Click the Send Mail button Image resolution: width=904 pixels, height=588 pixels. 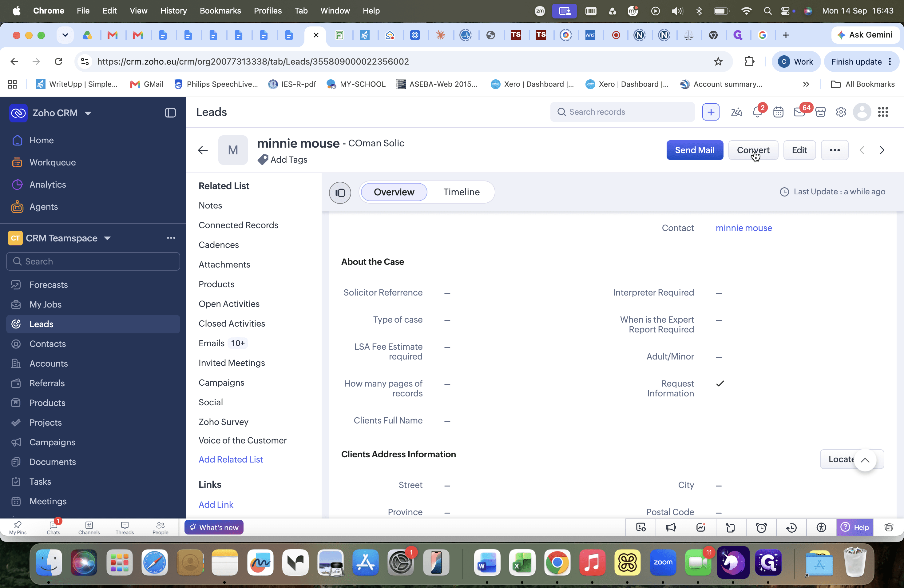(x=695, y=150)
